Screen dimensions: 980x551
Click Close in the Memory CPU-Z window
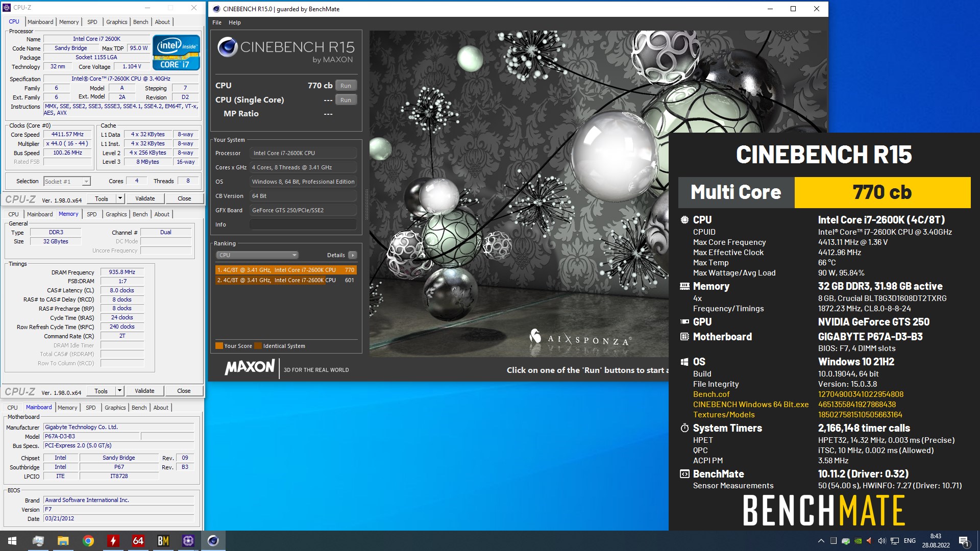(x=184, y=391)
